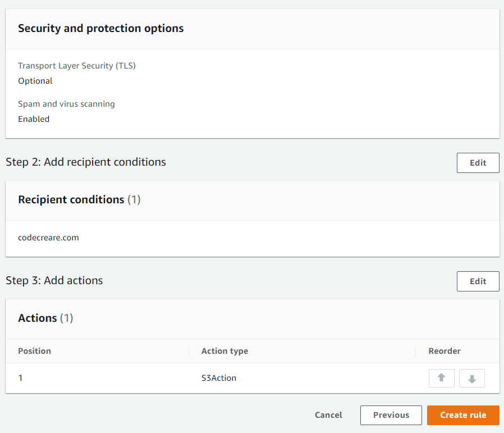Click the Security and protection options heading
Viewport: 504px width, 433px height.
[100, 28]
